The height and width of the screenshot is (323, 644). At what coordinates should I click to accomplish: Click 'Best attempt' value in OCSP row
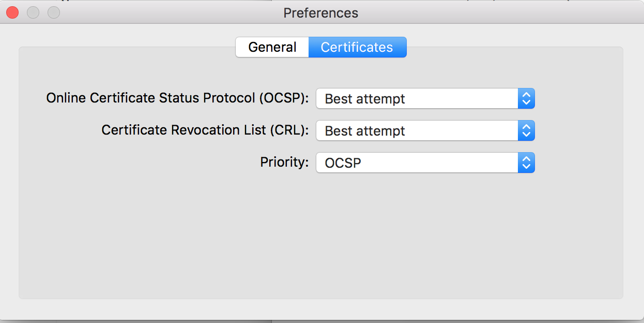click(x=365, y=99)
